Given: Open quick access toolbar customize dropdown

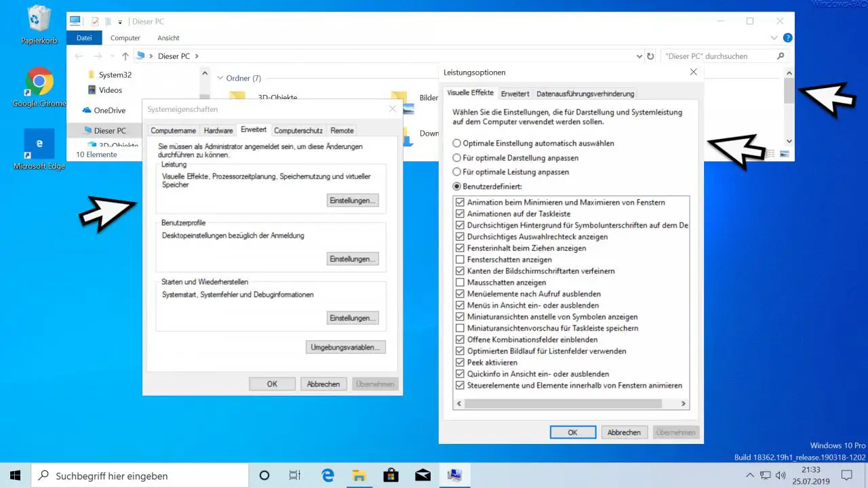Looking at the screenshot, I should point(120,22).
